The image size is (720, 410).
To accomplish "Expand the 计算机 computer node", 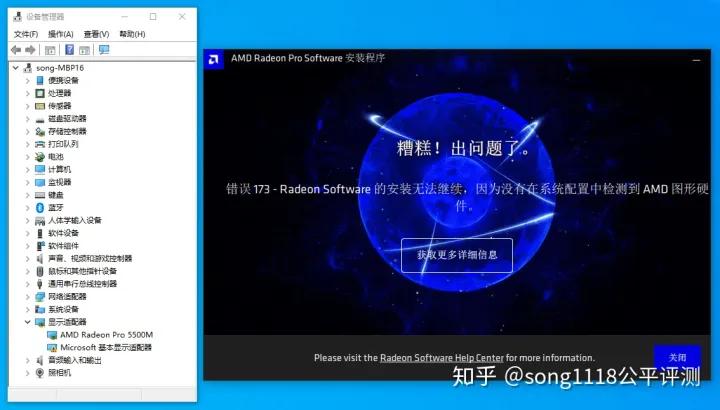I will [28, 169].
